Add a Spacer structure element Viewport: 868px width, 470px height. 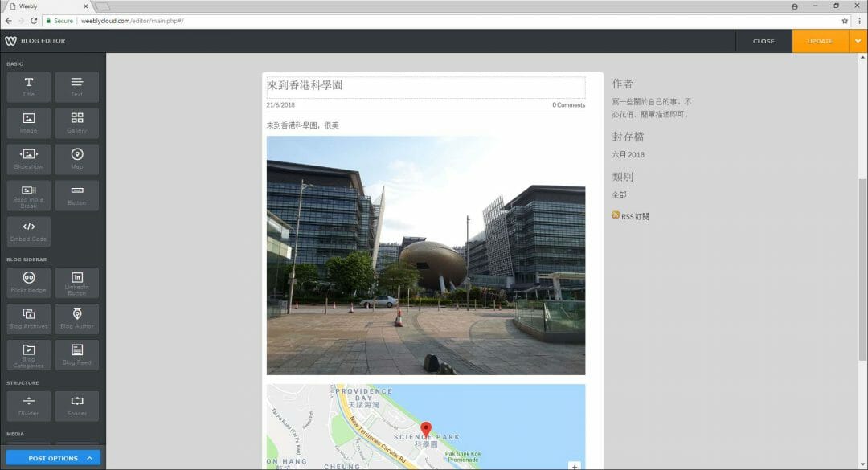pyautogui.click(x=77, y=406)
